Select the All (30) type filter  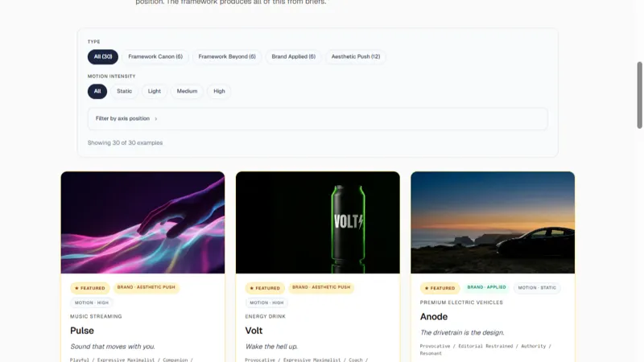click(x=103, y=56)
